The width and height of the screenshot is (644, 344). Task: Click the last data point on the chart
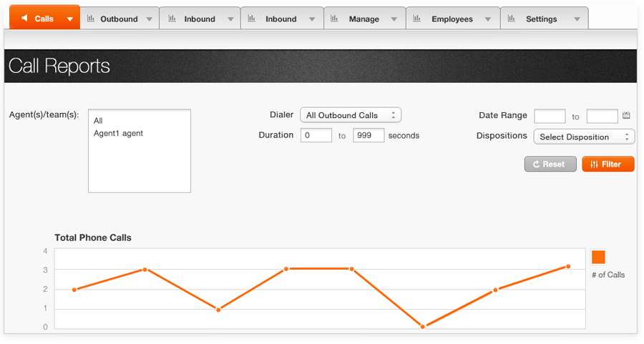coord(568,267)
